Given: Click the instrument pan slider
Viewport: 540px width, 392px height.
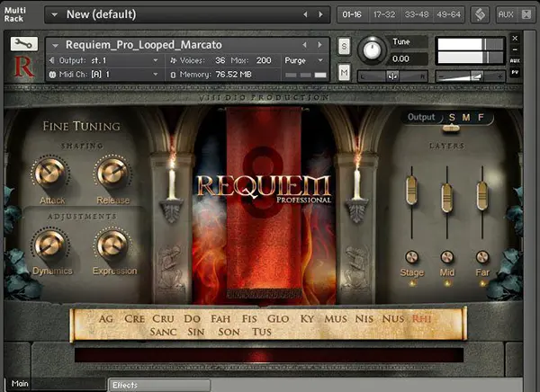Looking at the screenshot, I should [x=392, y=76].
